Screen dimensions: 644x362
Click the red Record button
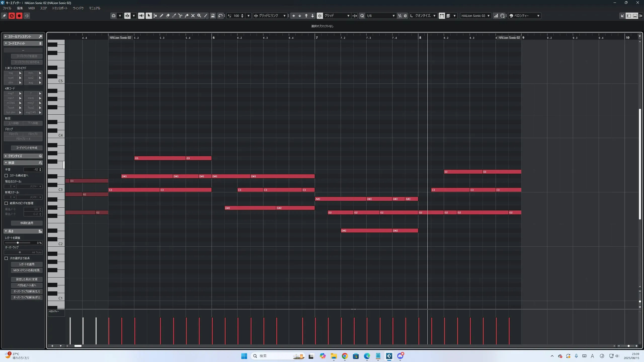19,16
